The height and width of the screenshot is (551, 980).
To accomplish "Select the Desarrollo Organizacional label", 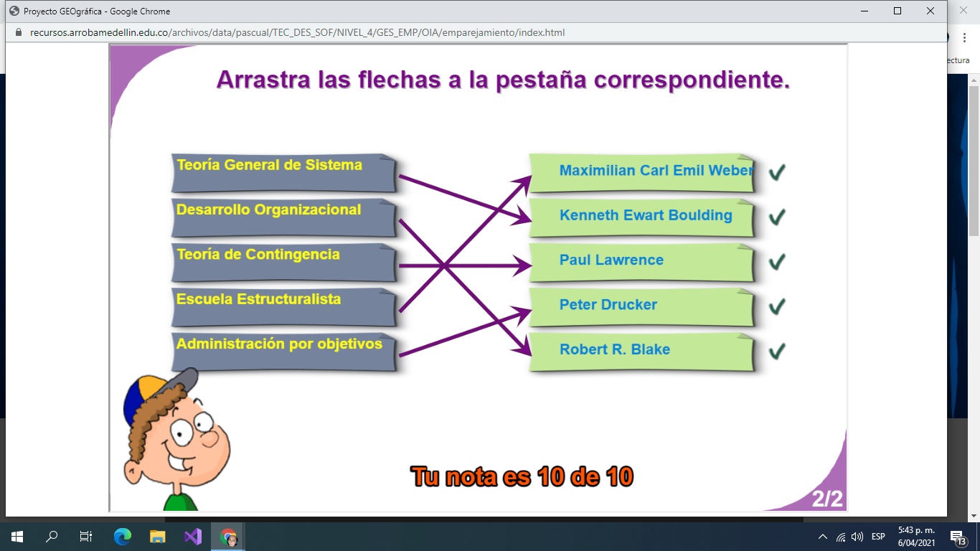I will [x=268, y=209].
